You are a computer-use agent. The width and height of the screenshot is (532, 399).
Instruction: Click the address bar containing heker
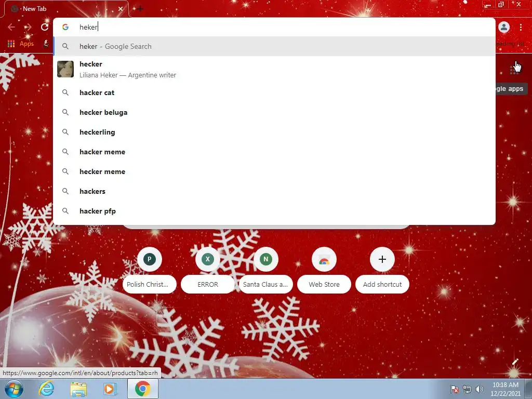pos(274,27)
